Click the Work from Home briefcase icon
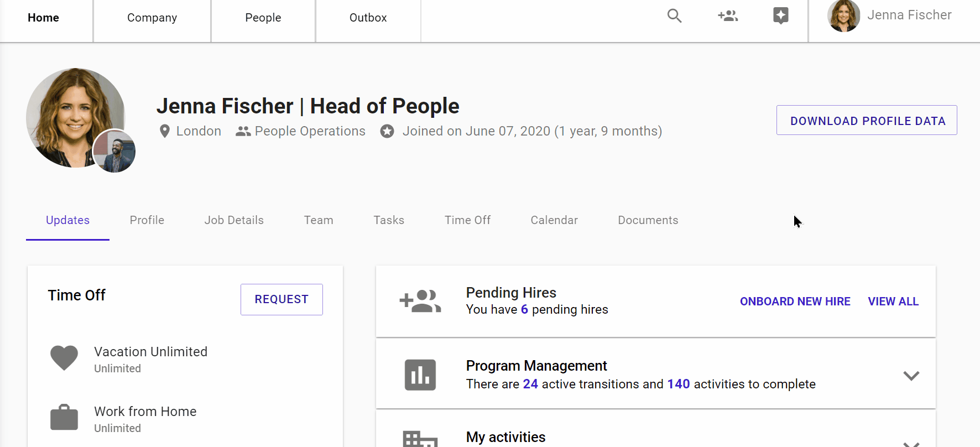Screen dimensions: 980x447 (64, 418)
